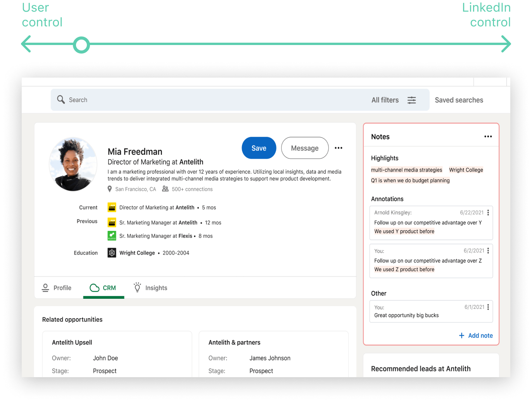
Task: Open menu for the 6/1/2021 note
Action: point(488,307)
